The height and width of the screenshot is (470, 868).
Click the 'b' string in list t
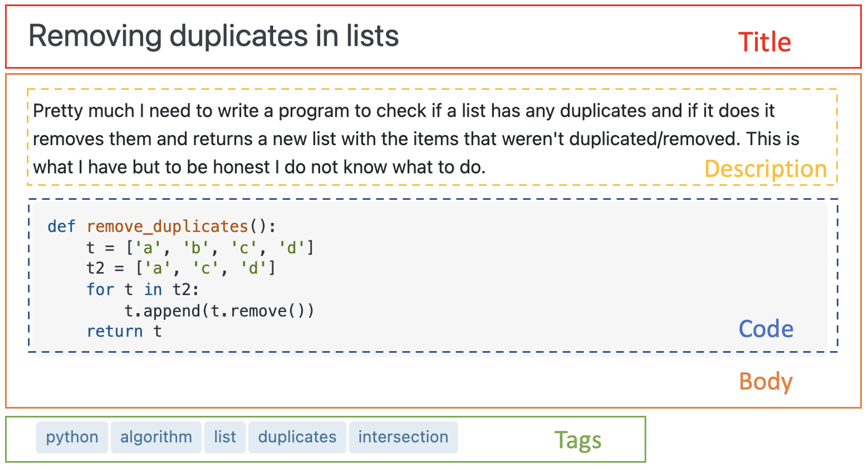195,247
